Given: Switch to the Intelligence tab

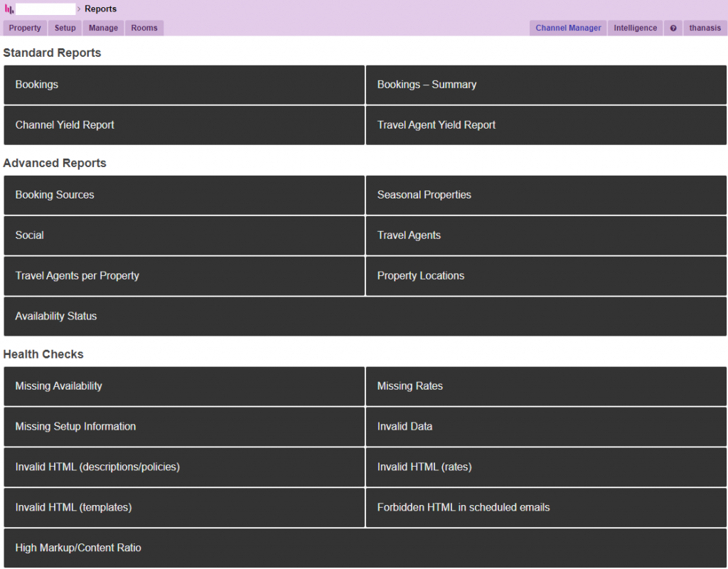Looking at the screenshot, I should point(636,28).
